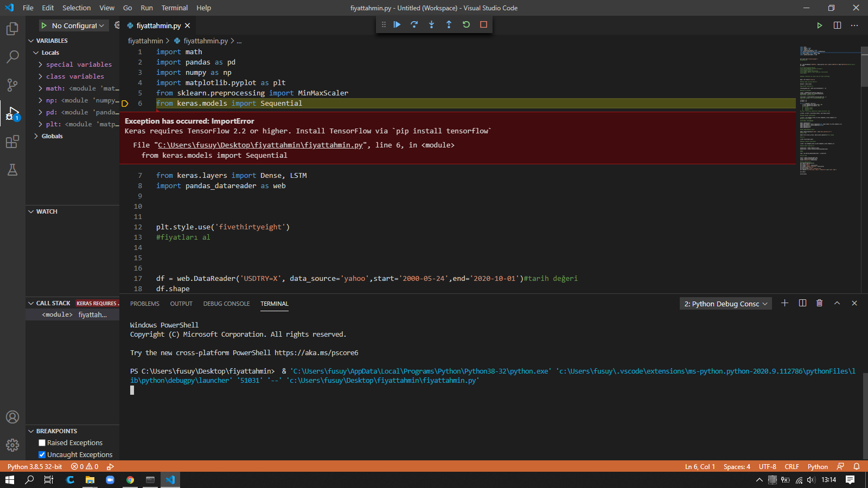Go to line via Ln 6, Col 1 indicator
The image size is (868, 488).
click(x=700, y=466)
